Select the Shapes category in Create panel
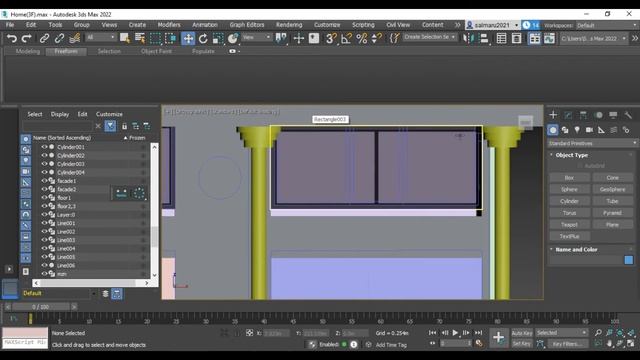This screenshot has height=360, width=640. 565,130
